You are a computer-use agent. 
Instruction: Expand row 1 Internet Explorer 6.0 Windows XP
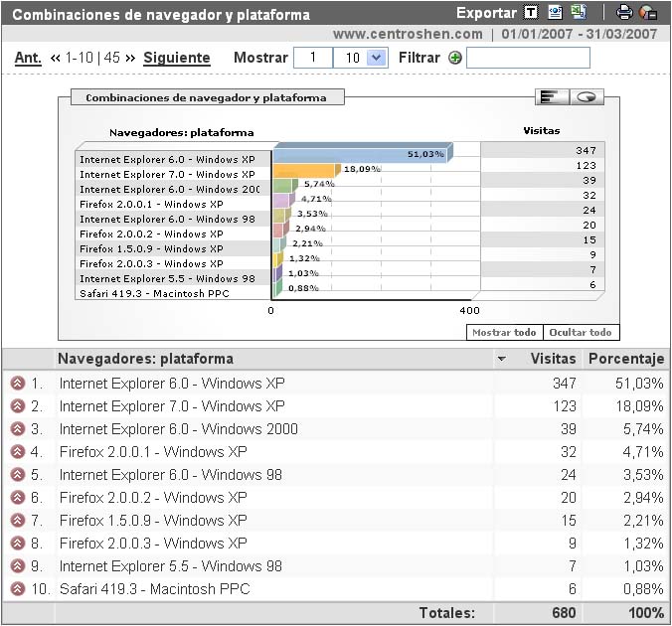[17, 384]
